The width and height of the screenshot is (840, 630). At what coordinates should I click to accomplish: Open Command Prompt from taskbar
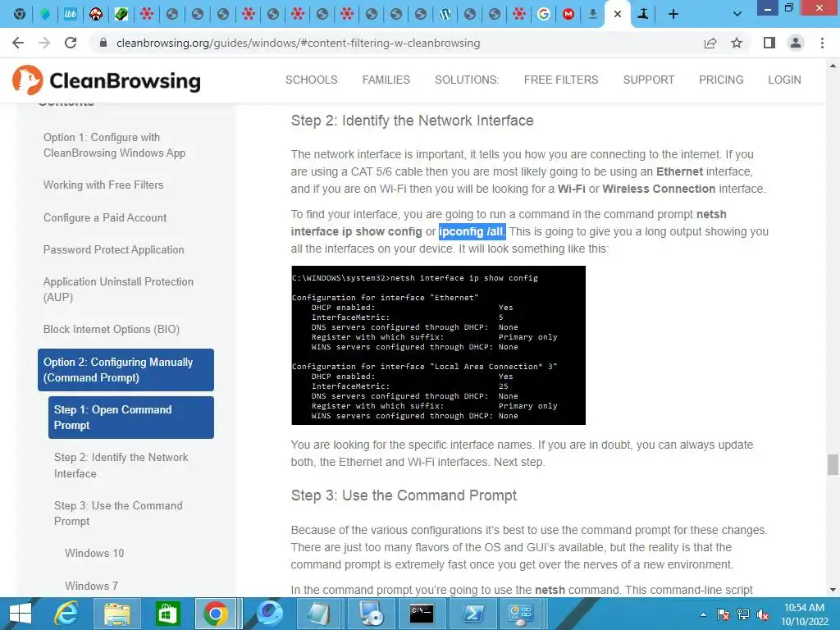tap(421, 614)
